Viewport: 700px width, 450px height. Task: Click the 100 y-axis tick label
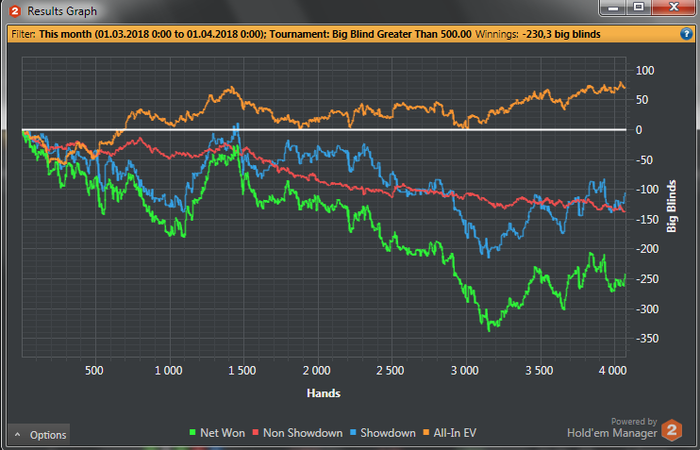pos(645,71)
